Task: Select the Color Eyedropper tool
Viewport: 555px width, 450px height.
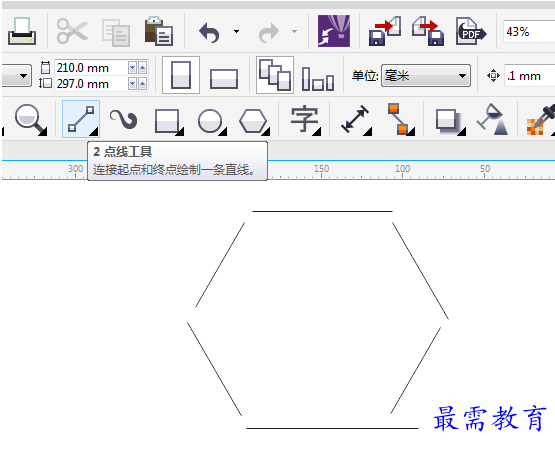Action: tap(541, 120)
